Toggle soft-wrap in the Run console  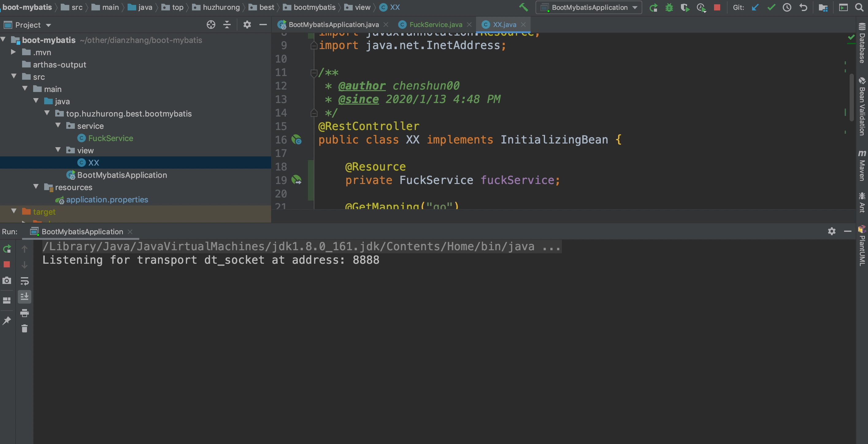pyautogui.click(x=24, y=281)
